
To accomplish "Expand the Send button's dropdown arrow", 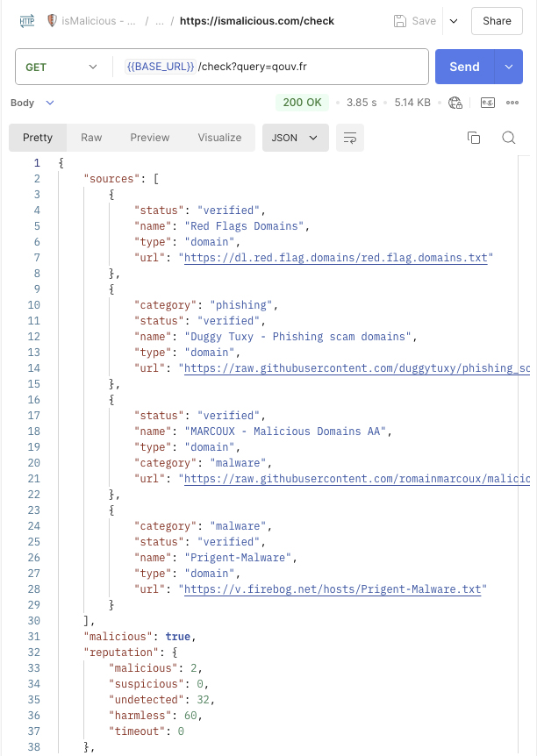I will point(506,67).
